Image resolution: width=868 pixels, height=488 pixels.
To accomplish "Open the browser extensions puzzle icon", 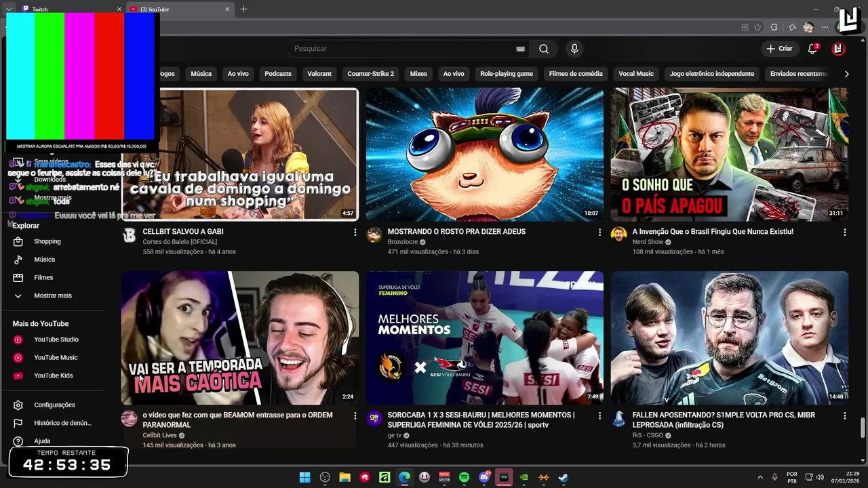I will click(x=774, y=27).
